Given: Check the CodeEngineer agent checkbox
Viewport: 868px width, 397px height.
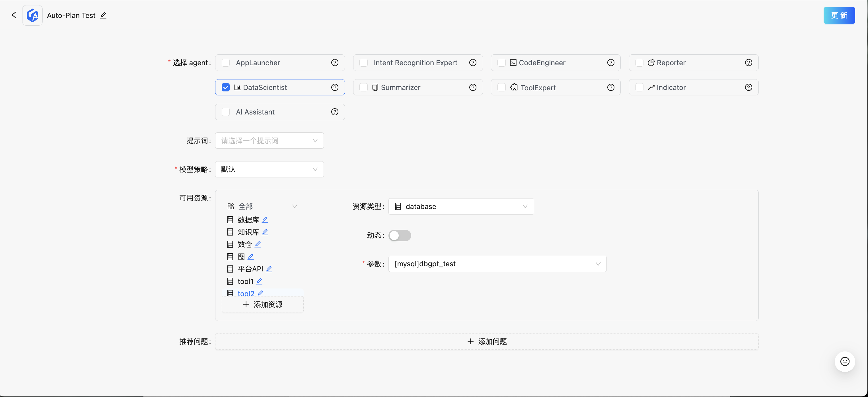Looking at the screenshot, I should (x=501, y=63).
